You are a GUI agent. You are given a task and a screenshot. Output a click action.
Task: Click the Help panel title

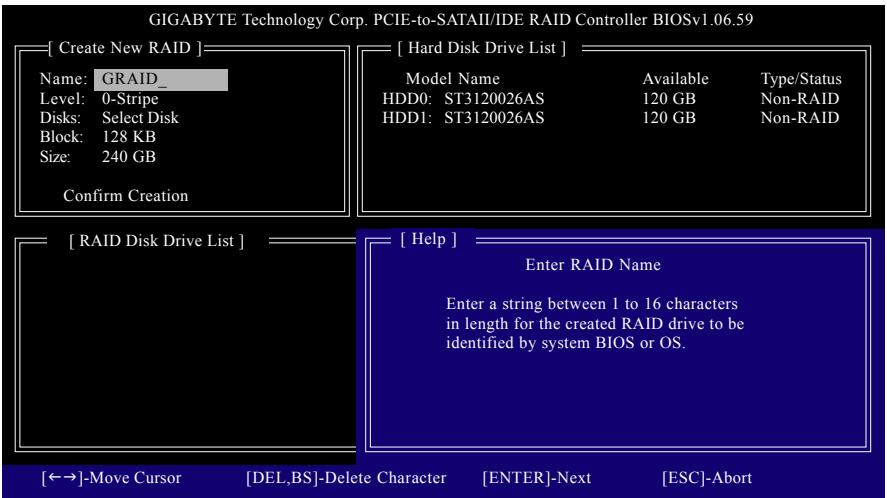[x=428, y=239]
